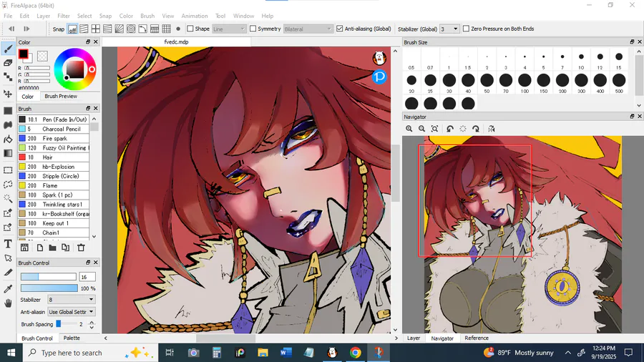
Task: Open the Anti-aliasing Use Global Setting dropdown
Action: click(71, 312)
